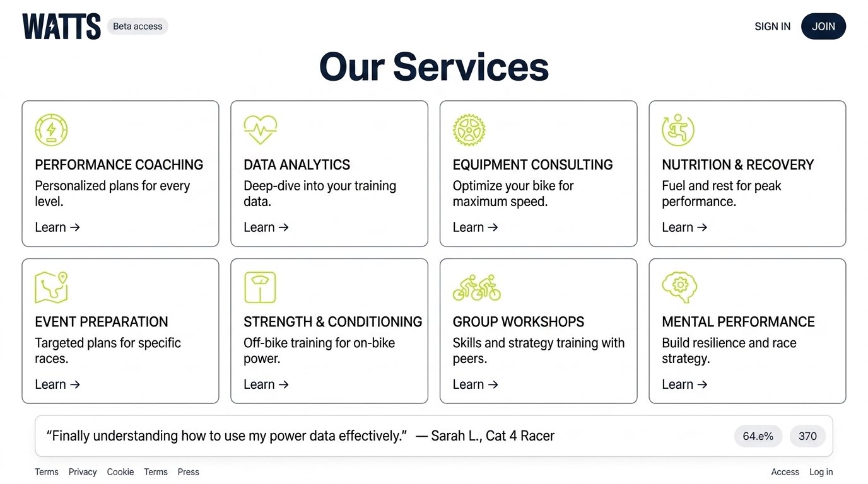The height and width of the screenshot is (484, 868).
Task: Click the Beta access badge
Action: (x=138, y=26)
